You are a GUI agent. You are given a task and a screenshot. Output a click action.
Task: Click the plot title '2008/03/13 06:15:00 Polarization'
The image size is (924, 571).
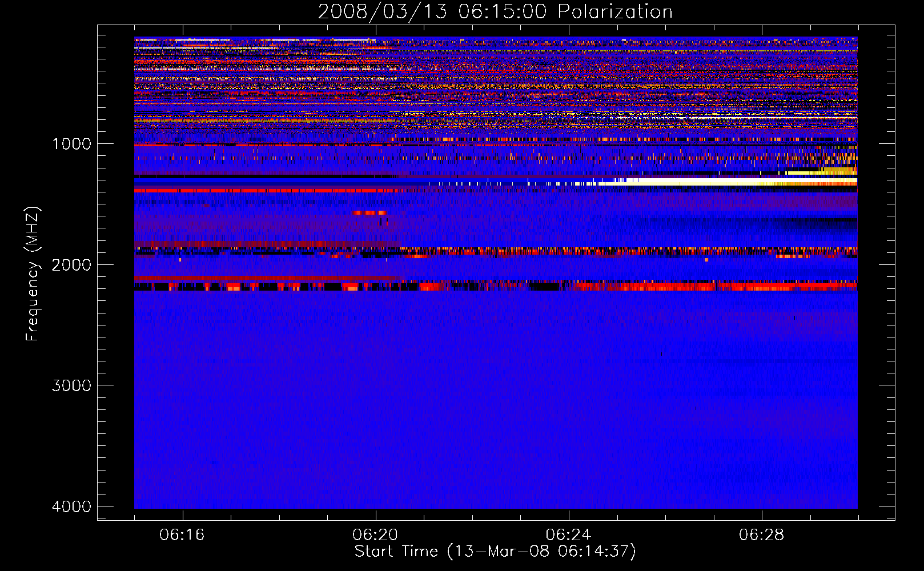click(495, 11)
